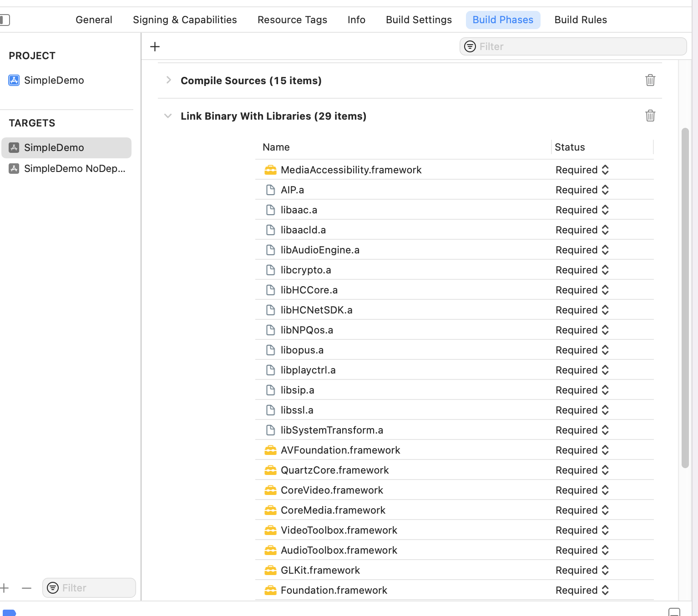Select the libplayctrl.a library name
The image size is (698, 616).
pos(308,370)
